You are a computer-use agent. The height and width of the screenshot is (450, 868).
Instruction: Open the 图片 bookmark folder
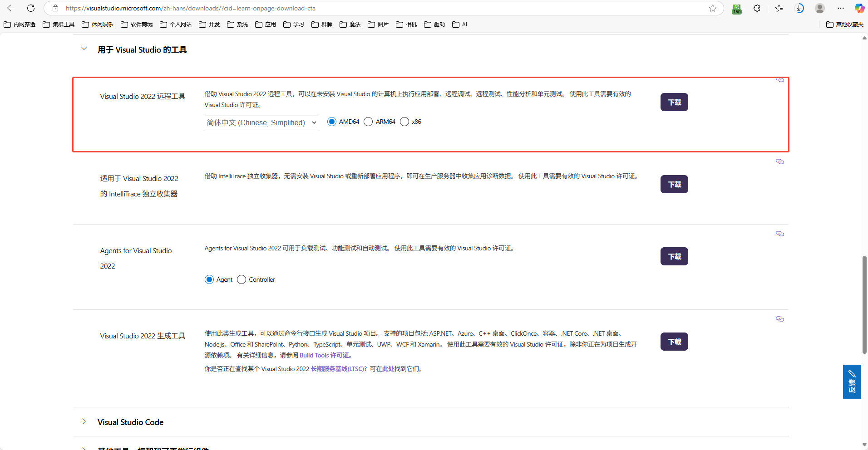pos(378,24)
